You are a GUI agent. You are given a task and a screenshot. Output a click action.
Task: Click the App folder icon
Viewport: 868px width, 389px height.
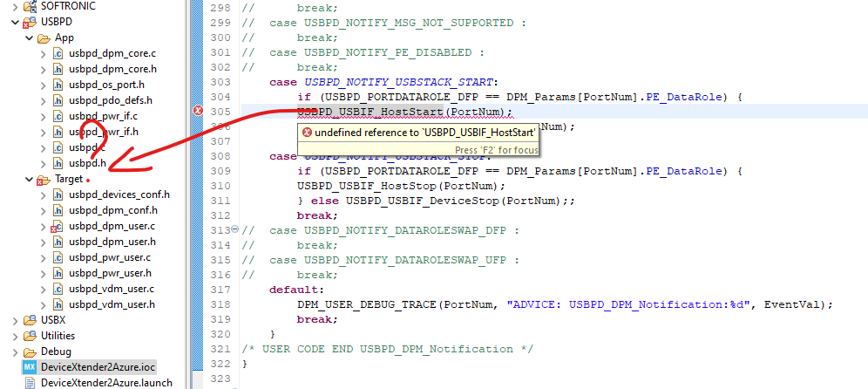pos(44,38)
